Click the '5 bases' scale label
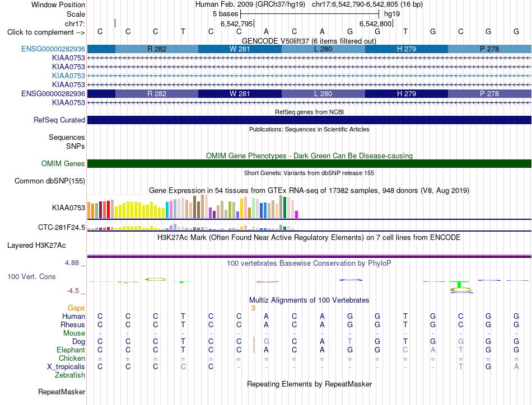 [x=225, y=14]
